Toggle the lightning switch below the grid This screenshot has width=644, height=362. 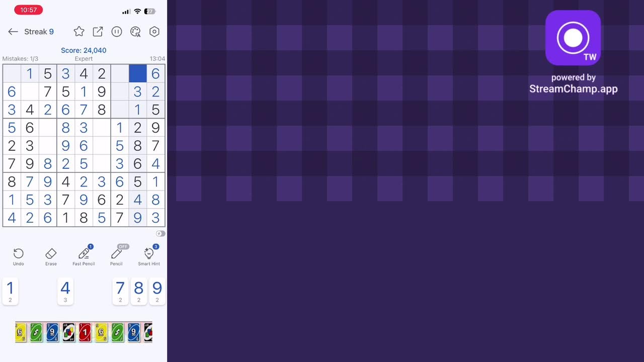click(160, 234)
